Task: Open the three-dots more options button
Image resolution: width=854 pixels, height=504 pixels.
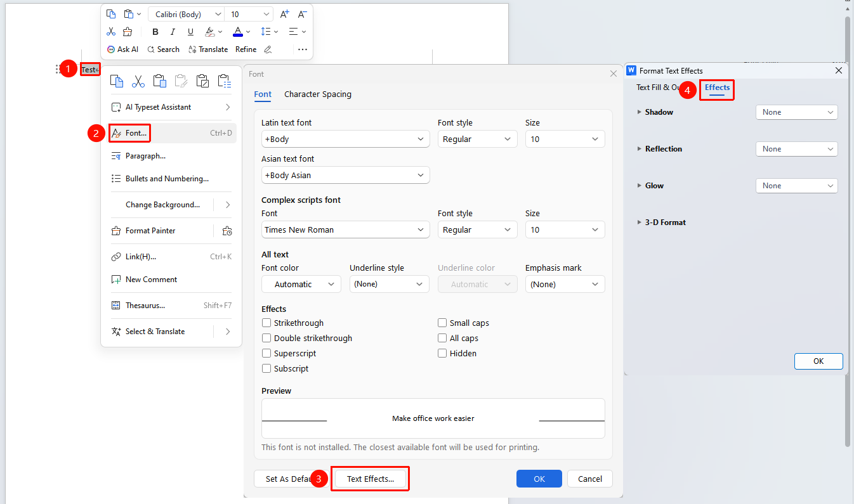Action: coord(303,49)
